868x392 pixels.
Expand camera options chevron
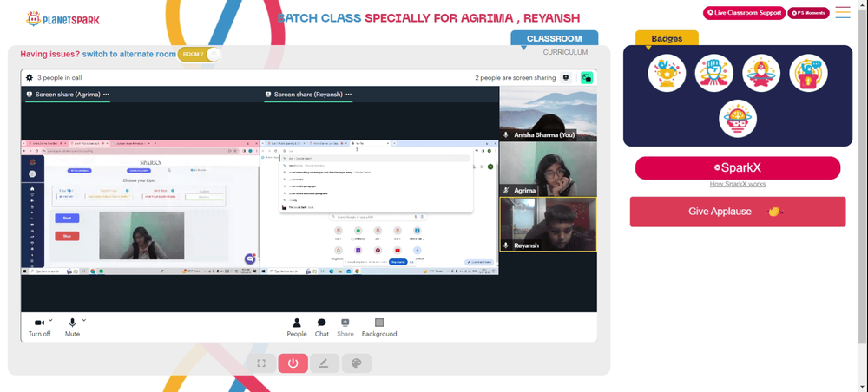pyautogui.click(x=50, y=320)
